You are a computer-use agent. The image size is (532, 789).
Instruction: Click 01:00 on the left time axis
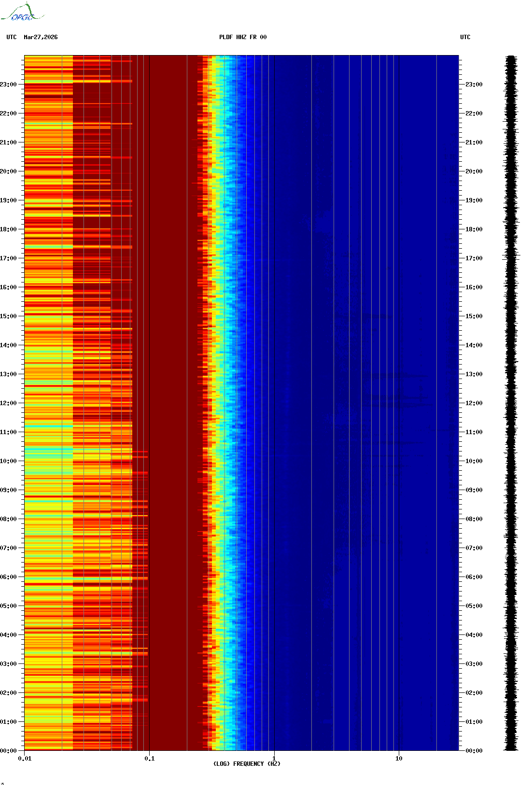click(8, 722)
